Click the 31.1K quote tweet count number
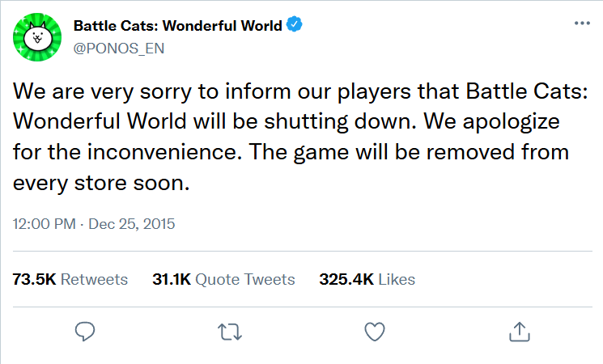Screen dimensions: 603x364 [x=171, y=279]
